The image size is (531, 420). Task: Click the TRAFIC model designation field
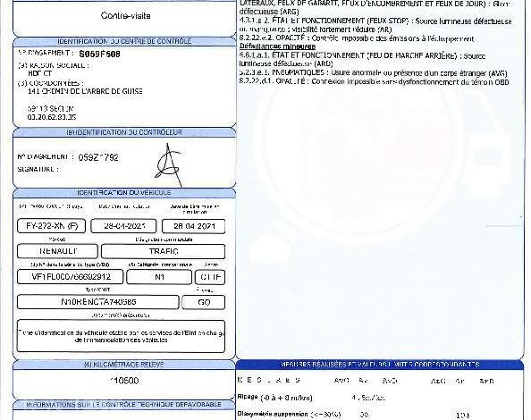pyautogui.click(x=164, y=251)
